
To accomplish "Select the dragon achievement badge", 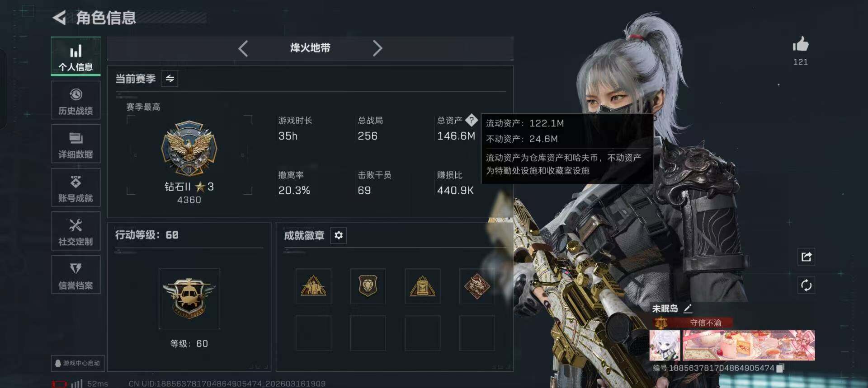I will coord(477,286).
